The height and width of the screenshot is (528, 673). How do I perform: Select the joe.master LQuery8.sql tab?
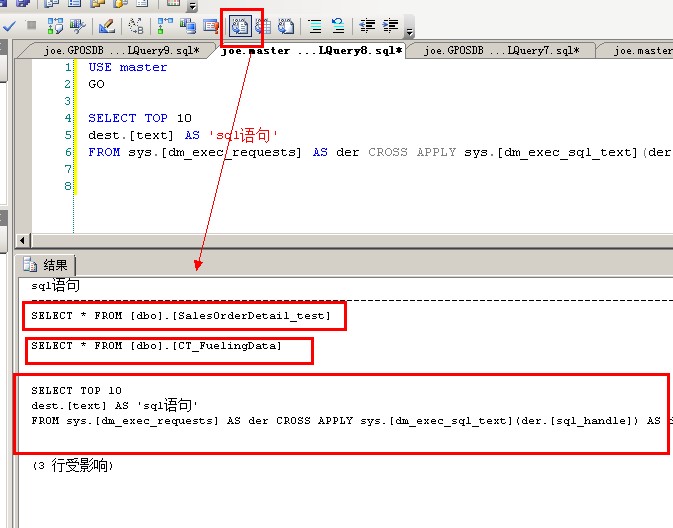pyautogui.click(x=311, y=51)
